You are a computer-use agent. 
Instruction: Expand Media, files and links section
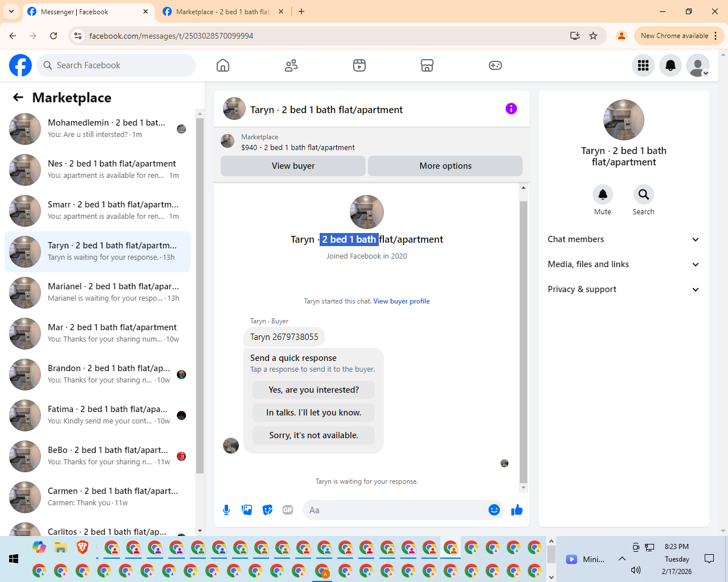pyautogui.click(x=624, y=264)
